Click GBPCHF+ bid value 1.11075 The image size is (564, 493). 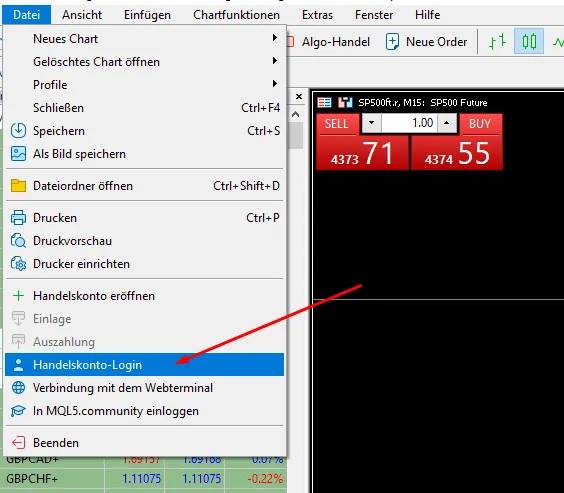141,479
